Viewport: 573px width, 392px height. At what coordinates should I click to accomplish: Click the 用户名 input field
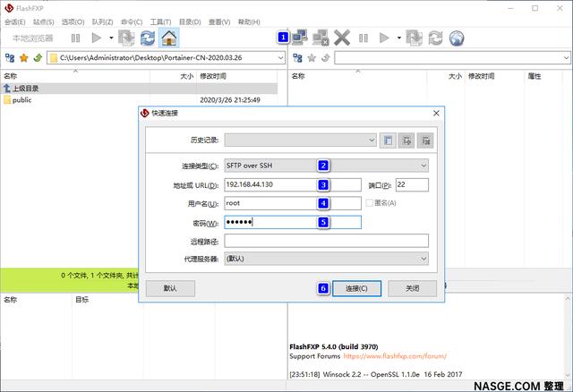[293, 203]
